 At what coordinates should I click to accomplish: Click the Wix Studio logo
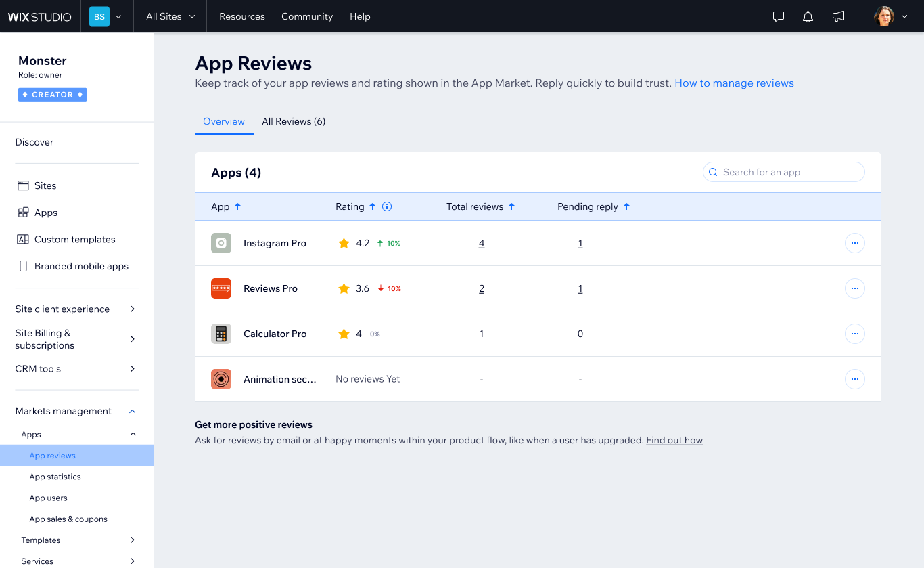(x=40, y=17)
